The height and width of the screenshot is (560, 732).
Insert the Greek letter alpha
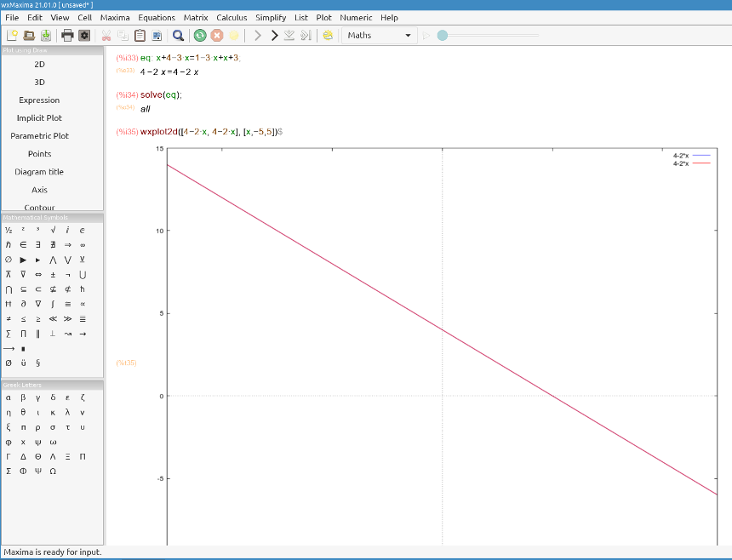[9, 397]
